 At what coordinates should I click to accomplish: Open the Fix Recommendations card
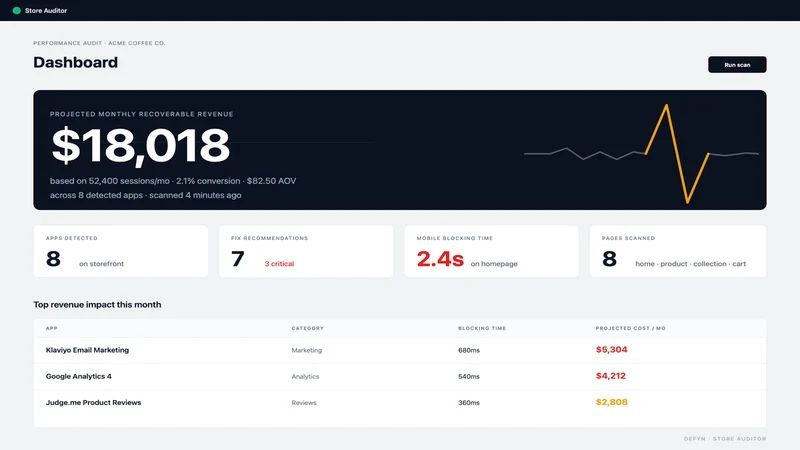click(306, 252)
